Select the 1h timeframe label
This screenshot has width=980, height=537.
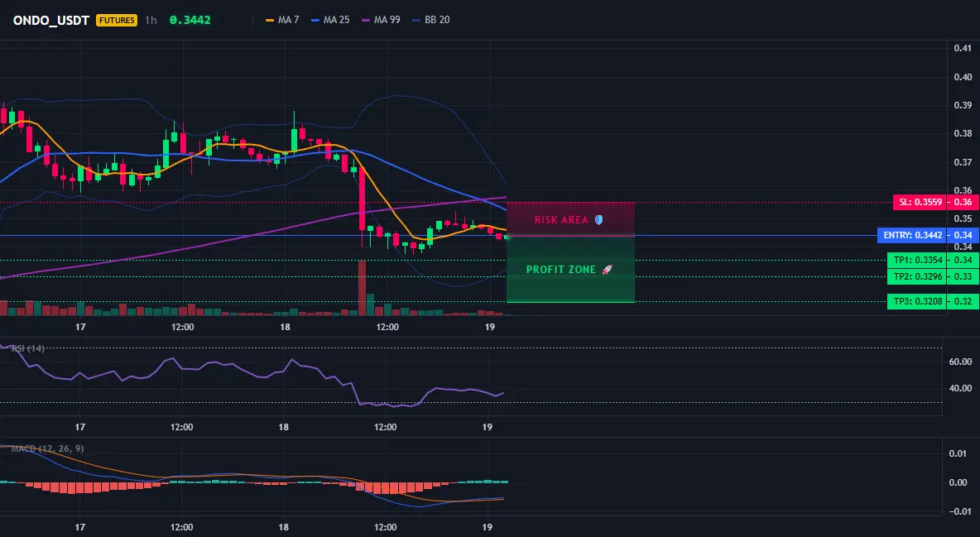point(151,20)
